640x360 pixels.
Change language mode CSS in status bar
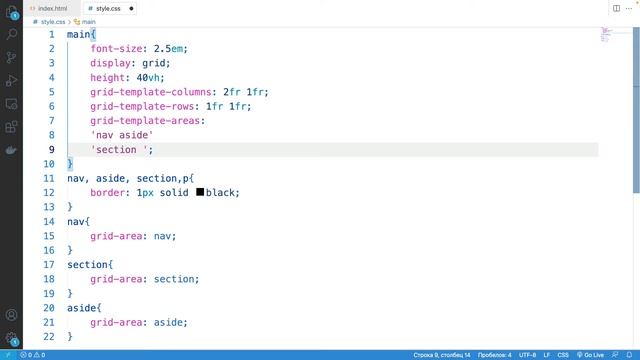(x=563, y=355)
